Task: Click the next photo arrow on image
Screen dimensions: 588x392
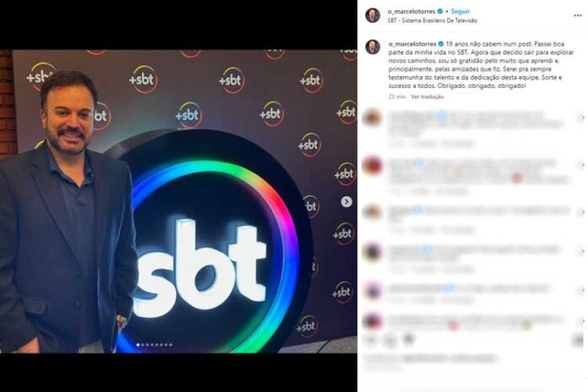Action: pyautogui.click(x=346, y=202)
